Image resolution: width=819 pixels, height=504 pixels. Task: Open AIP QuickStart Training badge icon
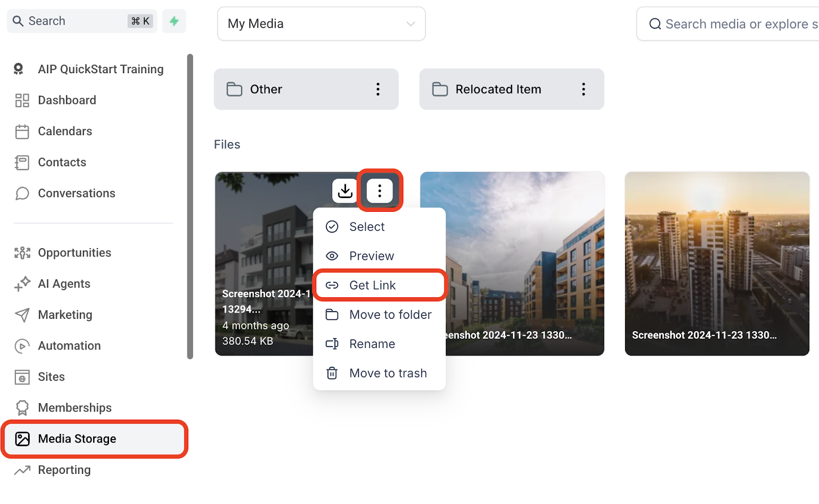point(18,69)
